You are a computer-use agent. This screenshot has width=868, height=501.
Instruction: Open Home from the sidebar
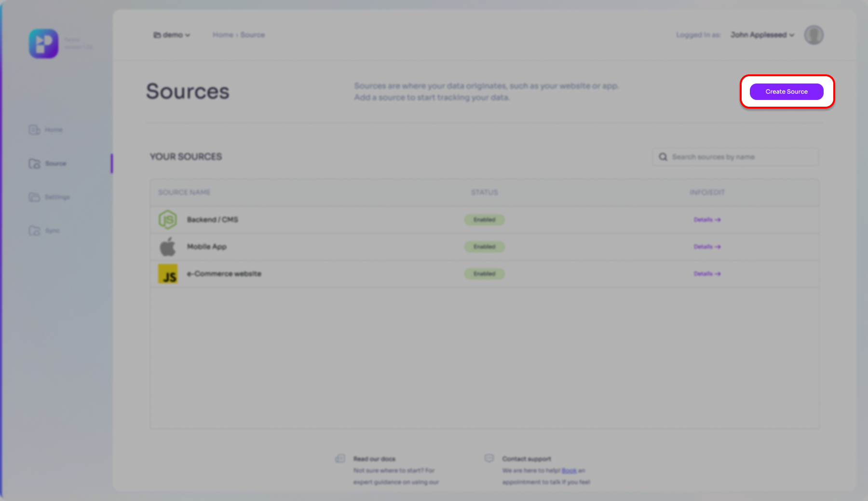tap(46, 130)
